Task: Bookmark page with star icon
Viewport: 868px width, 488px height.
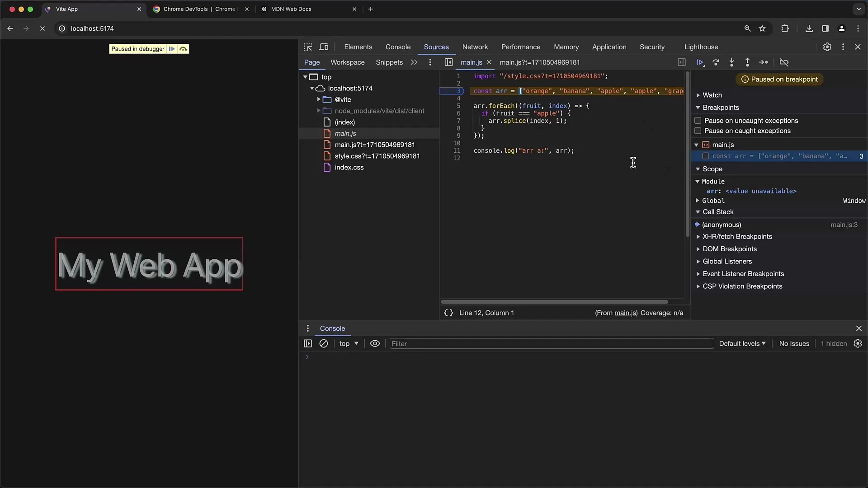Action: tap(762, 28)
